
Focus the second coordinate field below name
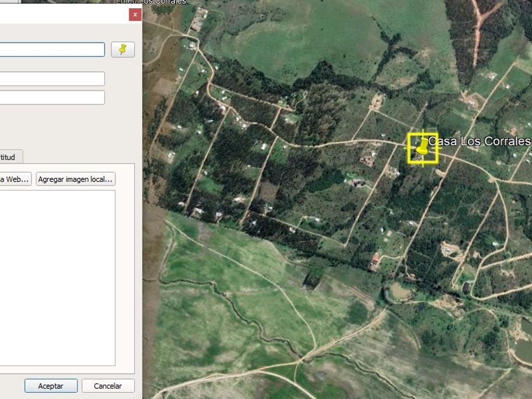point(52,98)
